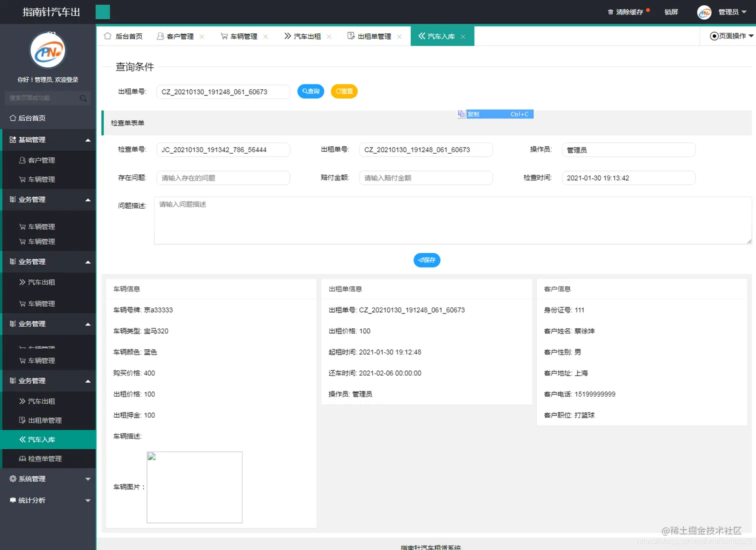Image resolution: width=756 pixels, height=550 pixels.
Task: Open 后台首页 in the sidebar
Action: (x=48, y=118)
